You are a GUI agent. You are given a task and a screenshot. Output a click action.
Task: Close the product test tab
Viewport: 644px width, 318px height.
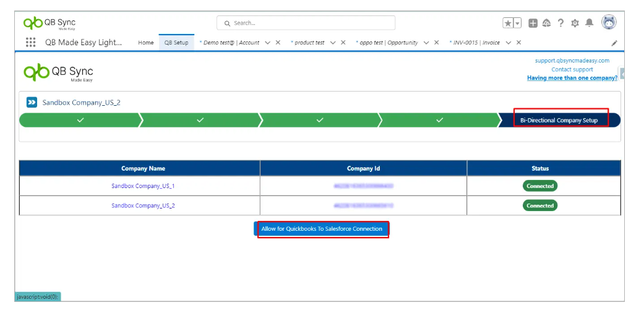click(343, 43)
